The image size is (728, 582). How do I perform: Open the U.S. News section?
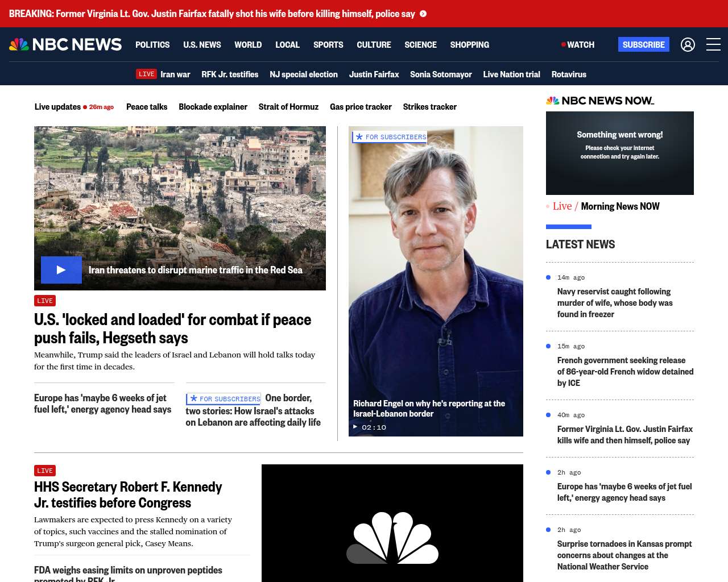point(202,44)
